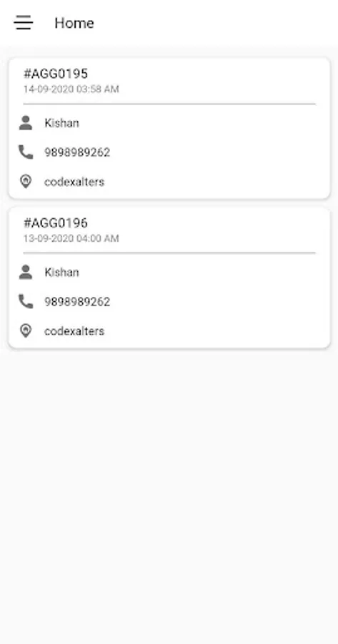Click empty area below the order cards

tap(169, 493)
